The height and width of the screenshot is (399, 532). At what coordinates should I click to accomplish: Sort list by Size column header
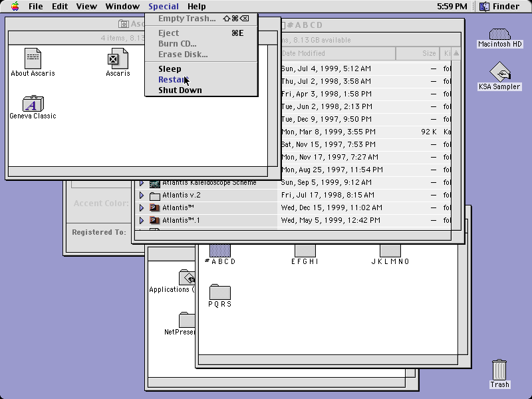[x=418, y=54]
